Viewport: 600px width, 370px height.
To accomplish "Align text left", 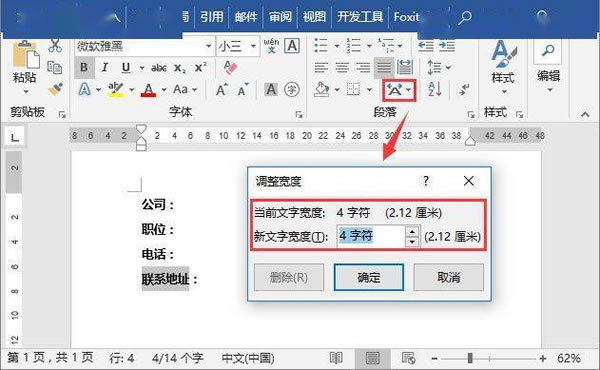I will pos(321,68).
